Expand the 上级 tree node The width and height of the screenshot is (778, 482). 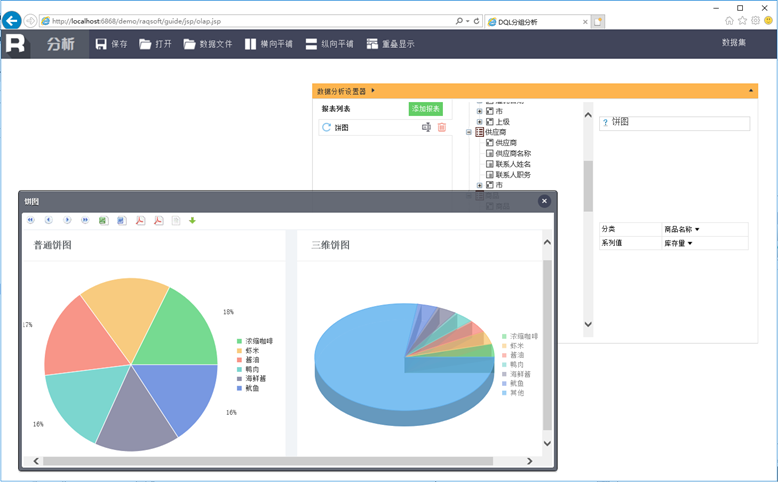click(x=480, y=122)
